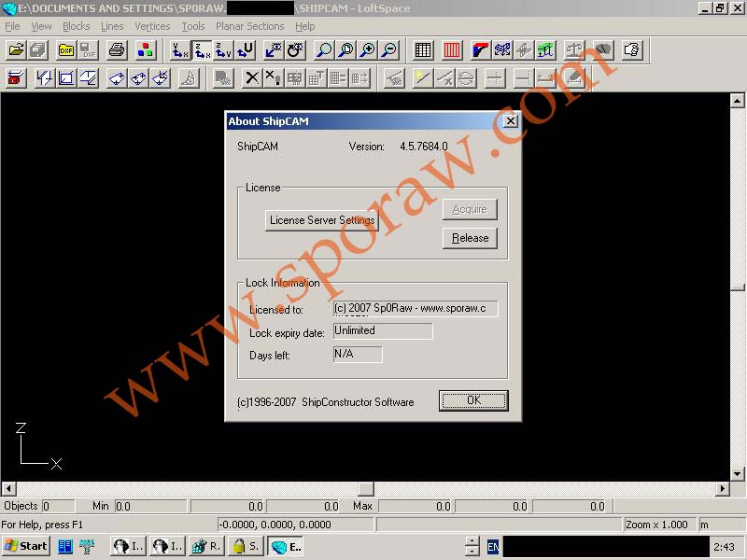Click the ZV axis view icon

tap(223, 50)
